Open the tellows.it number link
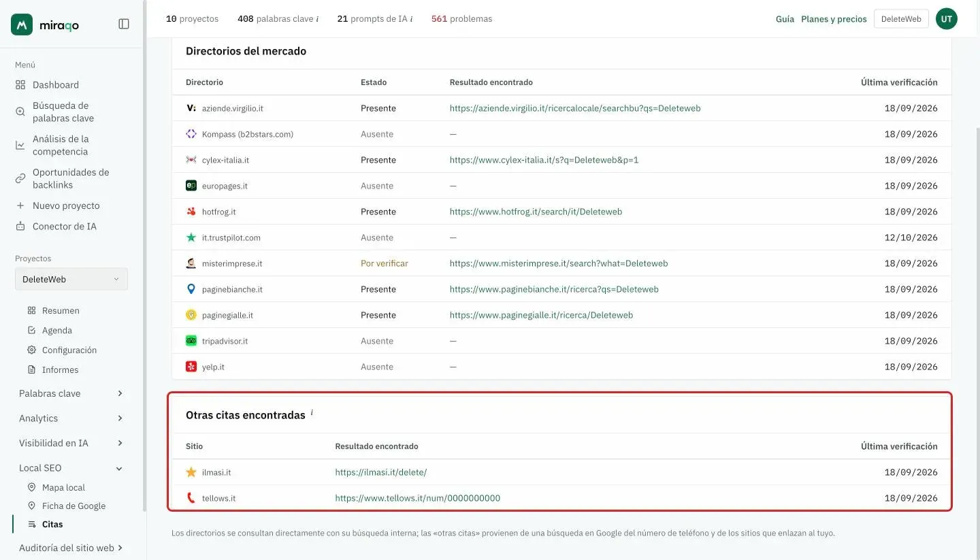The height and width of the screenshot is (560, 980). [x=417, y=498]
